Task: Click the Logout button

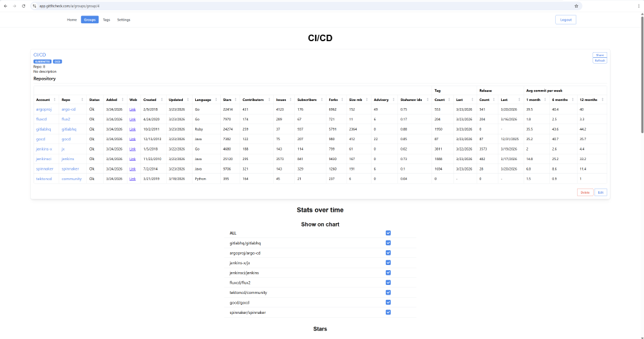Action: (x=565, y=20)
